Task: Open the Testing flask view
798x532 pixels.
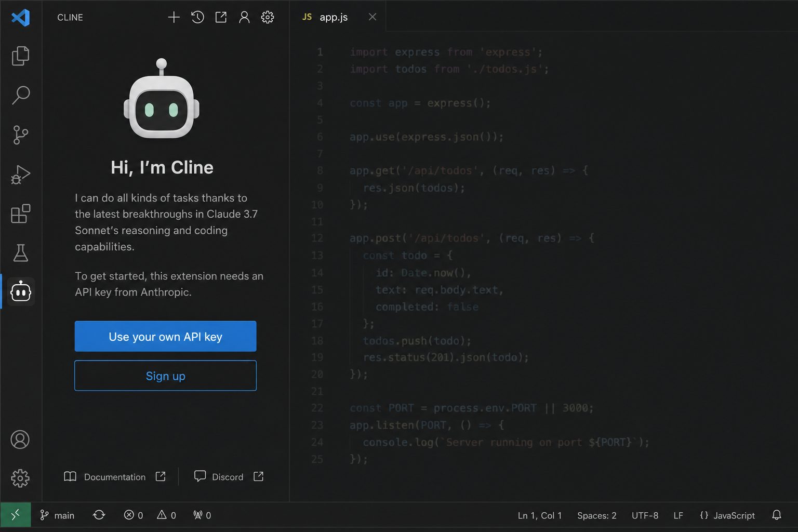Action: [x=20, y=253]
